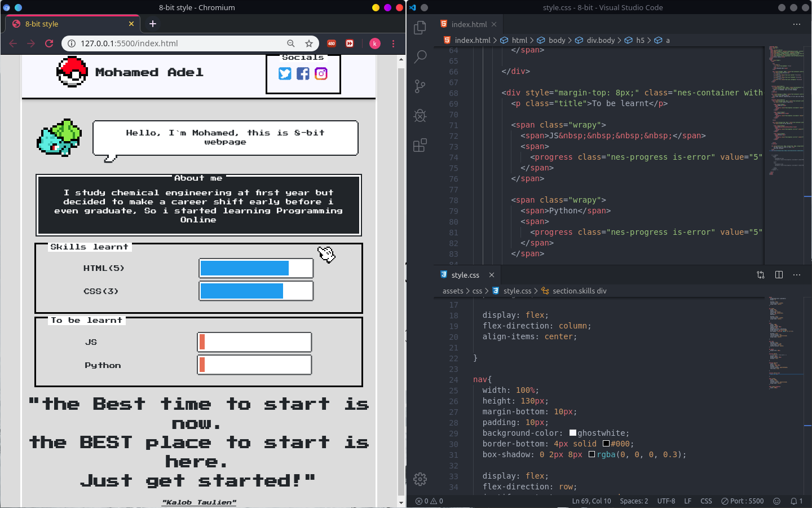Go back in Chromium browser
Viewport: 812px width, 508px height.
(x=13, y=43)
